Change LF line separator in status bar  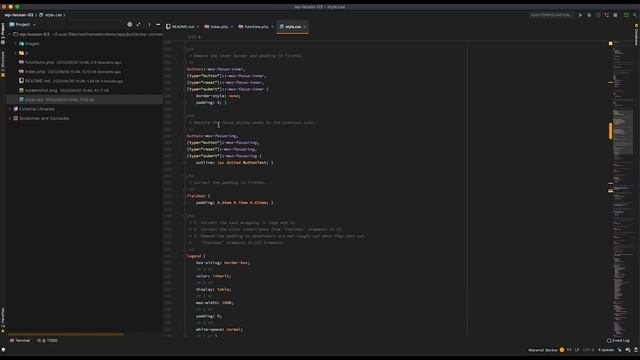click(x=577, y=350)
